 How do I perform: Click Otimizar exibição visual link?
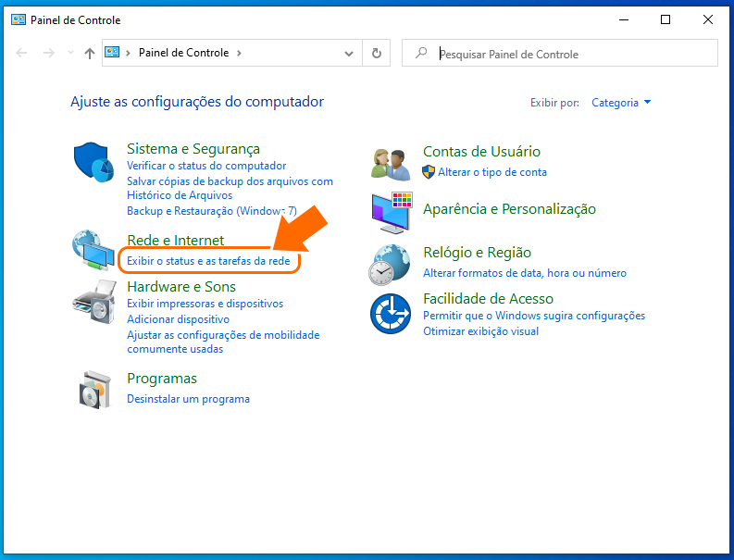pos(480,331)
